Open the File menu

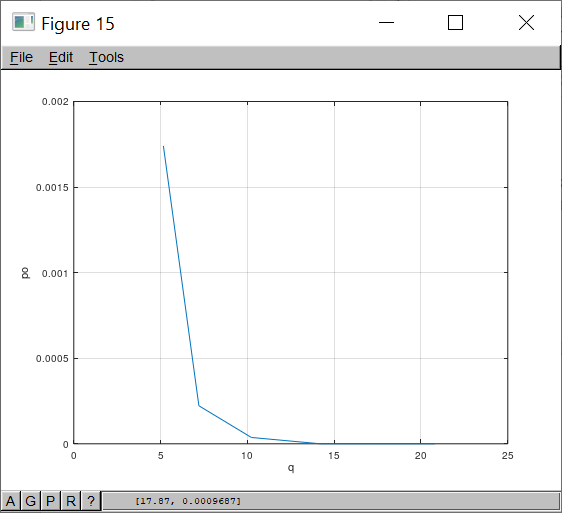[21, 57]
